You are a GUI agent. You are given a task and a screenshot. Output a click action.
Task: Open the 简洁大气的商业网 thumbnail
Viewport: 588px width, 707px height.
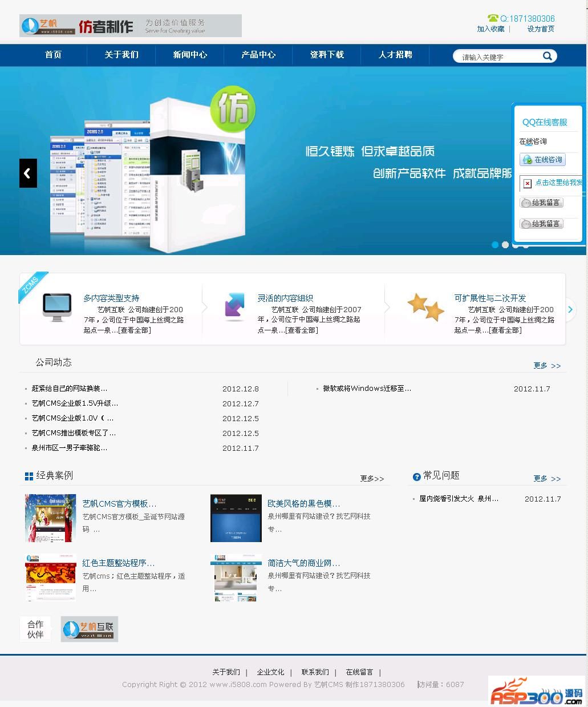[x=236, y=577]
